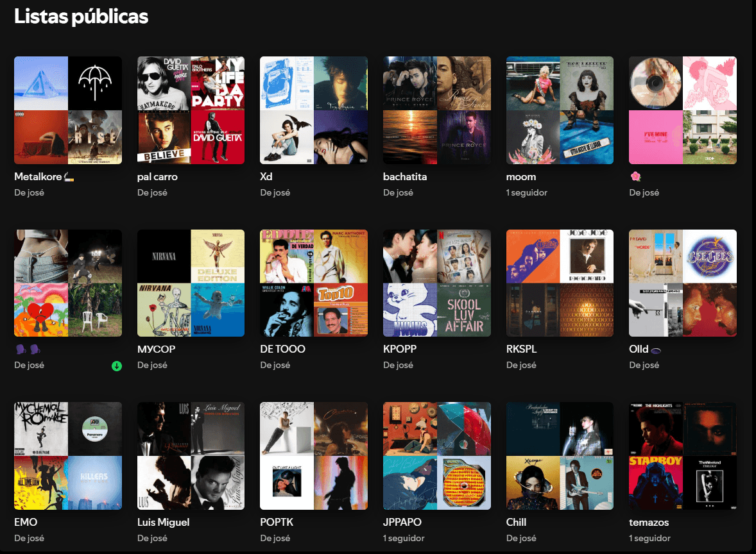Open the Olld playlist cover

click(x=683, y=283)
